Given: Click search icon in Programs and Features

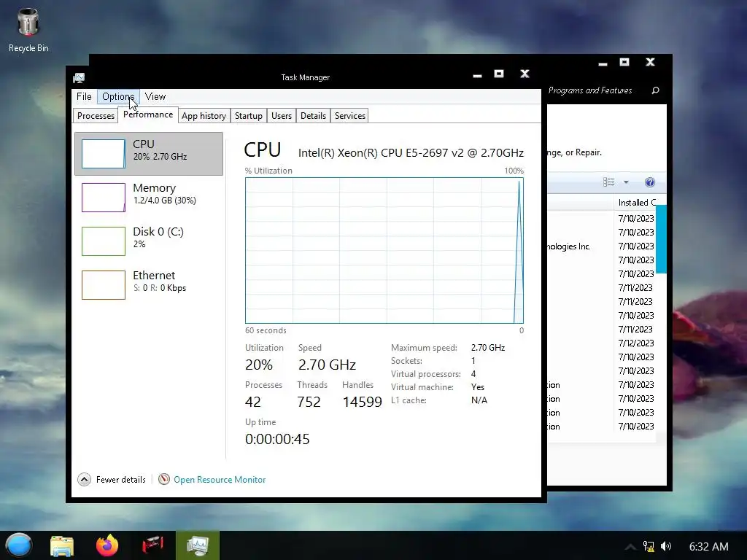Looking at the screenshot, I should click(x=656, y=90).
